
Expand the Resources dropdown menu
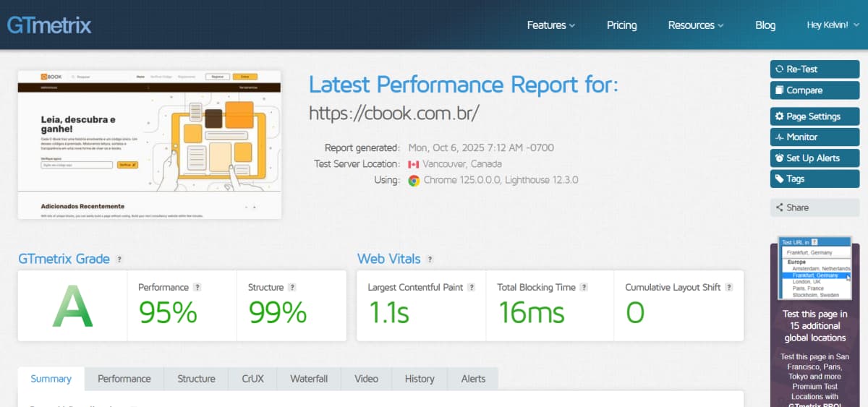pyautogui.click(x=696, y=25)
